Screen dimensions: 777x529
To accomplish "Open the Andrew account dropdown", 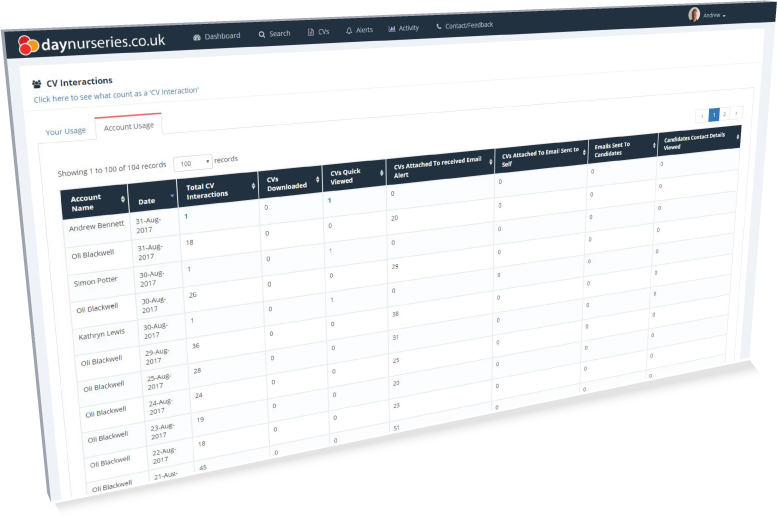I will coord(714,15).
